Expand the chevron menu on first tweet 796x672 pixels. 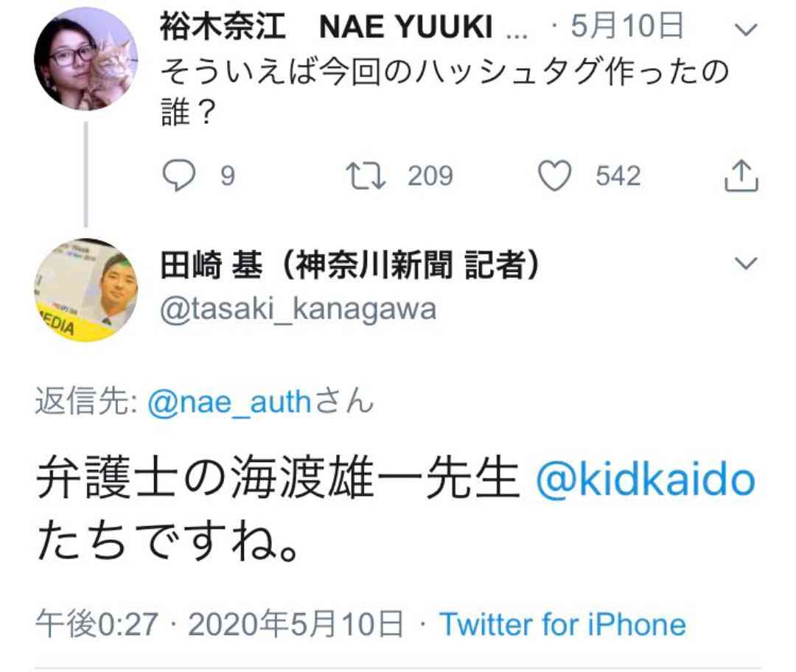(x=746, y=30)
